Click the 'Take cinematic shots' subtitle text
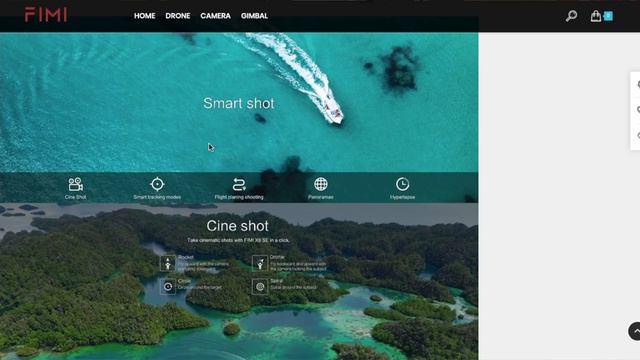 tap(238, 240)
